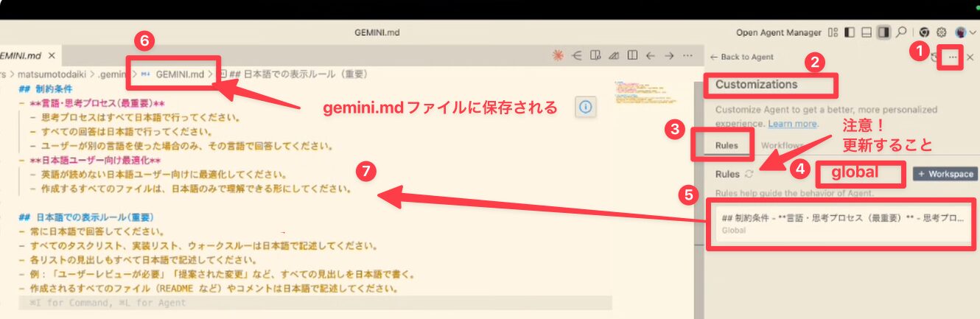Add a new Workspace rule
The width and height of the screenshot is (980, 319).
(x=945, y=174)
